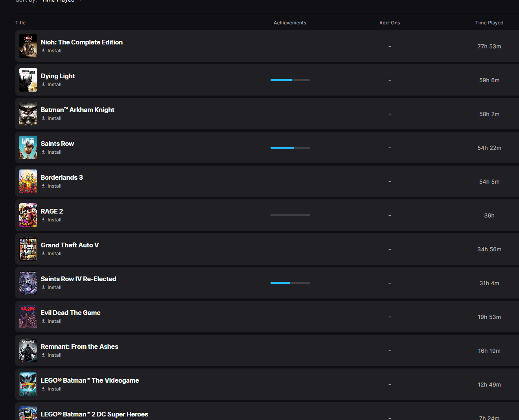Open Remnant: From the Ashes cover thumbnail
519x420 pixels.
(28, 350)
